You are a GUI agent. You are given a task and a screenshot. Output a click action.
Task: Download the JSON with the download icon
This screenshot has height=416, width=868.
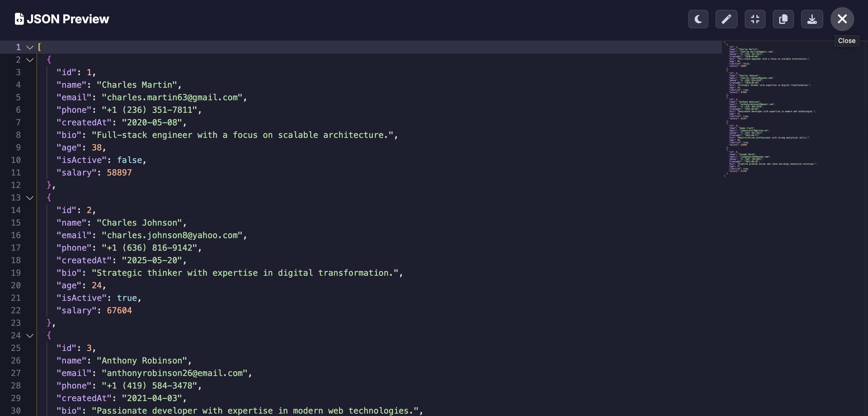(x=812, y=19)
